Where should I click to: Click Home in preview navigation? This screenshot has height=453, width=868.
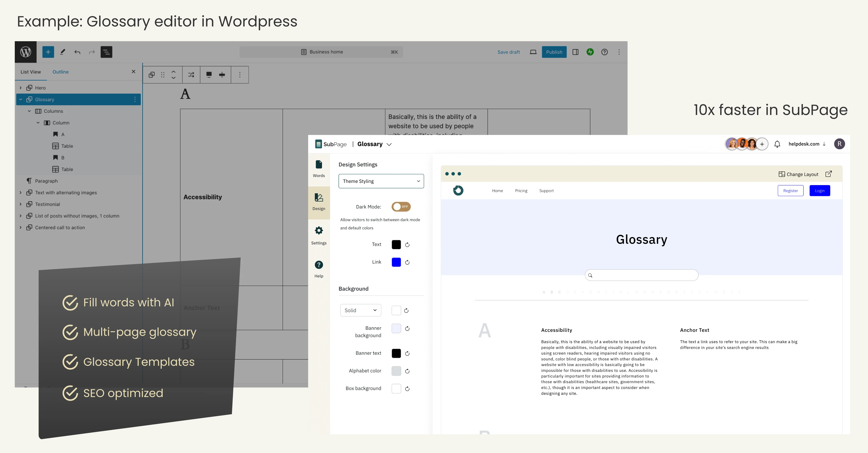pyautogui.click(x=497, y=191)
